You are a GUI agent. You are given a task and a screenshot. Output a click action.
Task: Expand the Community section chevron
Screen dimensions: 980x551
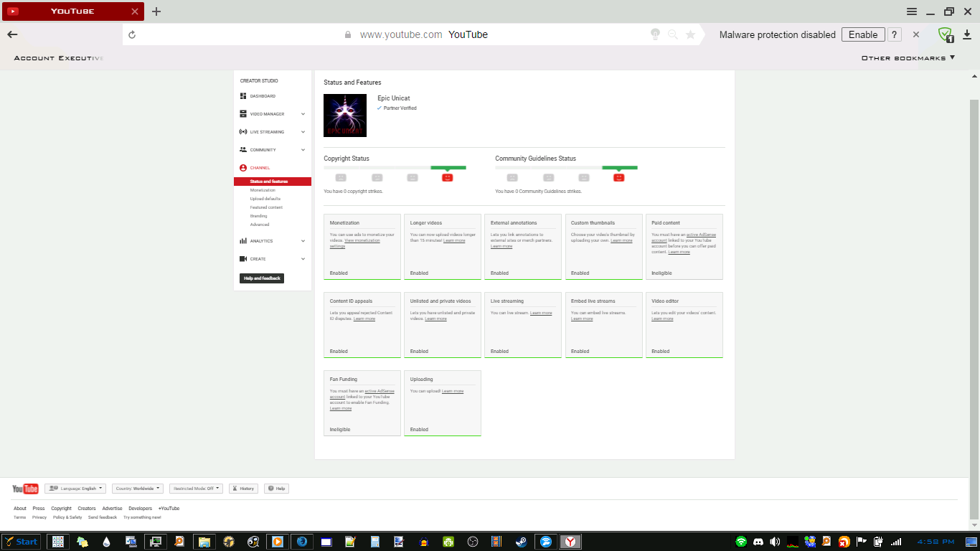click(303, 150)
